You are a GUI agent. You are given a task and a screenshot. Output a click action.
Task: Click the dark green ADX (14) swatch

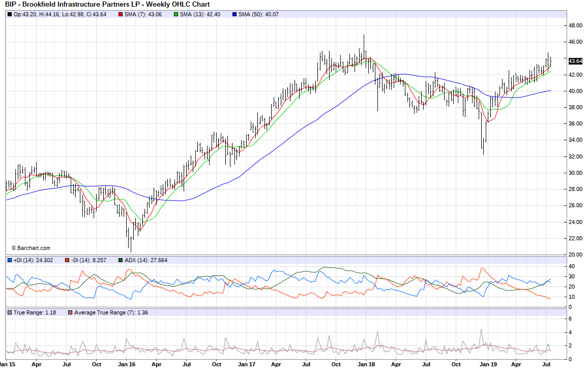pyautogui.click(x=121, y=260)
